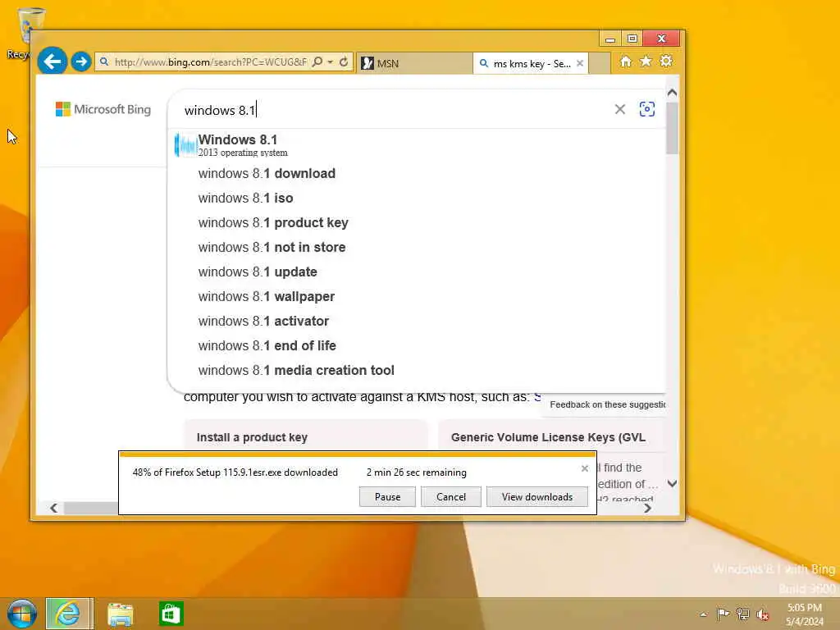Show hidden system tray icons

[x=703, y=614]
